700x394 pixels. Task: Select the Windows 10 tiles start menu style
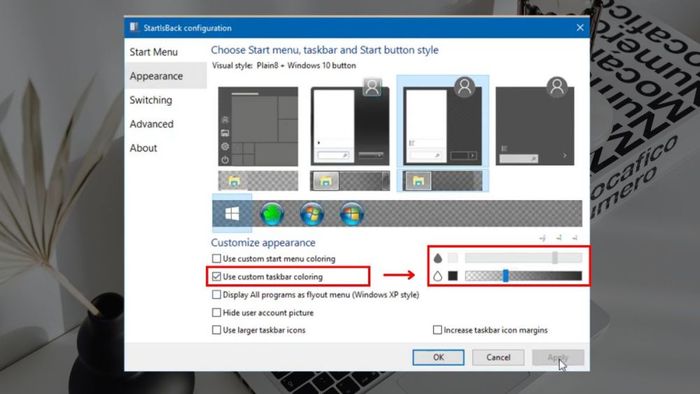258,126
